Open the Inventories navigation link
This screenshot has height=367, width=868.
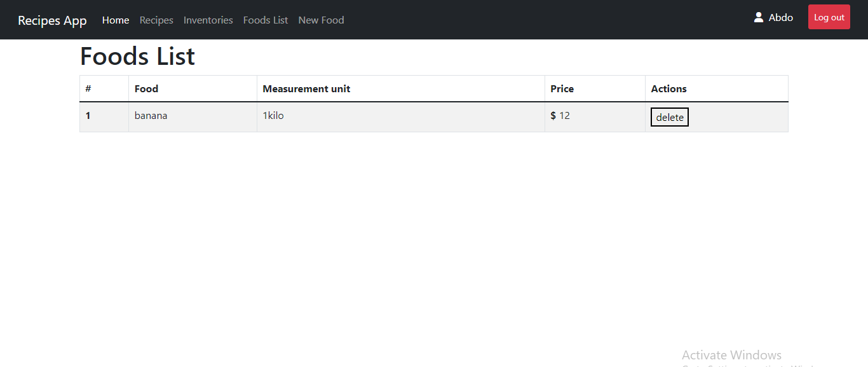coord(208,20)
